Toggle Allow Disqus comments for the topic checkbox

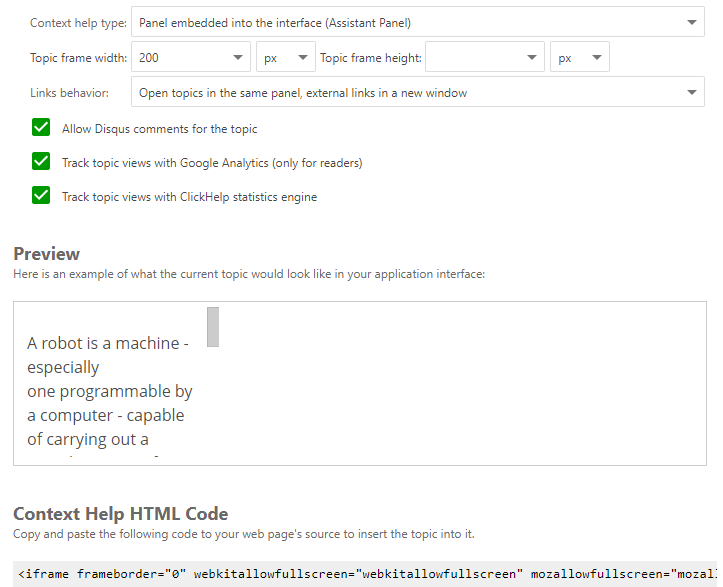(41, 127)
